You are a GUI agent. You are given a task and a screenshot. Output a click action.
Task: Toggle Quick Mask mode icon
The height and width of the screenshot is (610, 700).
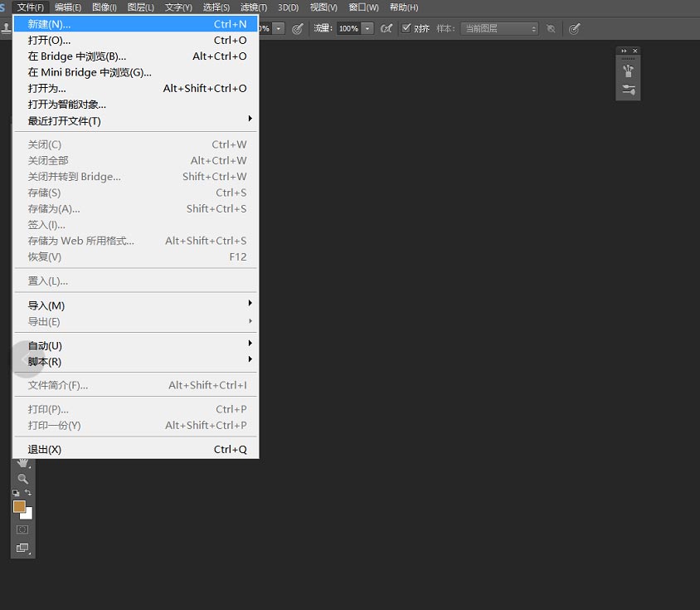pos(22,529)
